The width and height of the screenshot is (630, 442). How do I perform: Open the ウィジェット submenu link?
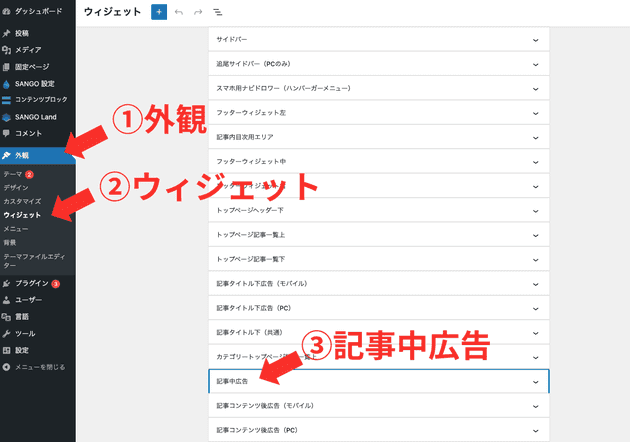click(x=22, y=215)
